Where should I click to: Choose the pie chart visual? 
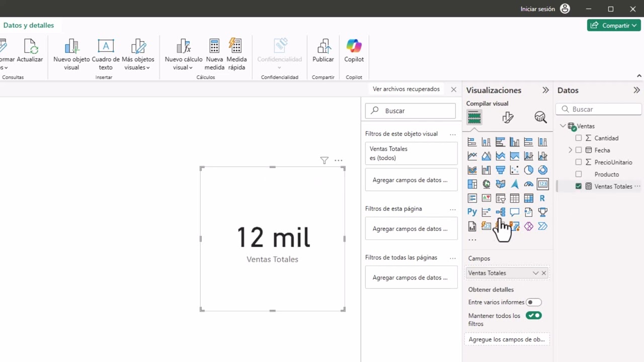[x=528, y=170]
